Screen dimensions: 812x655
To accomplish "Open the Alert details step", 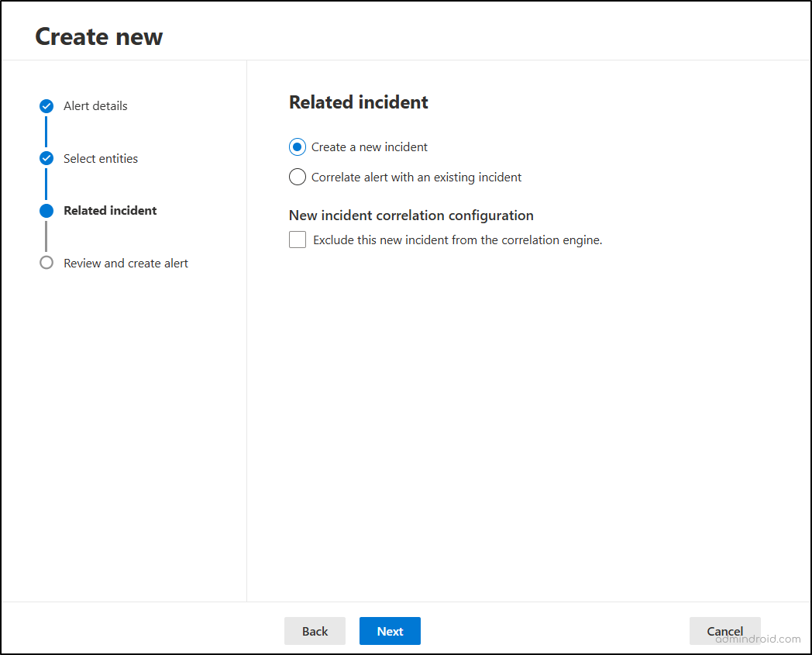I will pos(95,106).
